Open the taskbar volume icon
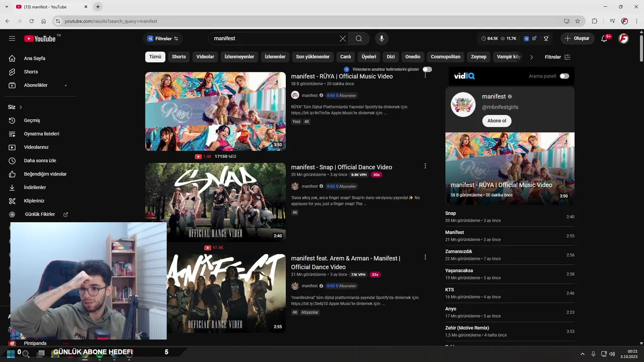This screenshot has width=644, height=362. click(612, 354)
